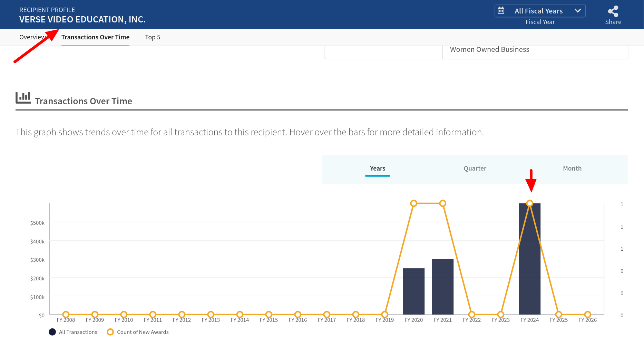Switch graph view to Years
Image resolution: width=644 pixels, height=356 pixels.
(378, 169)
